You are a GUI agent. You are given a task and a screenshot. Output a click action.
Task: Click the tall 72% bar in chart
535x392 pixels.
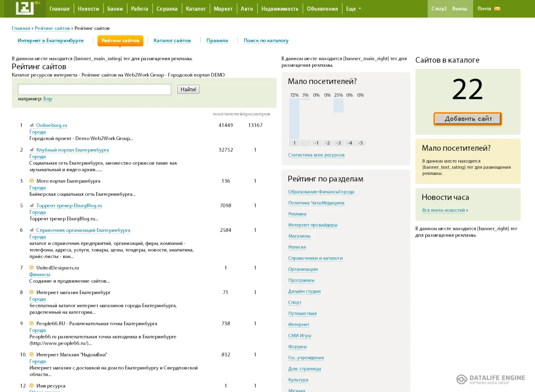click(294, 119)
